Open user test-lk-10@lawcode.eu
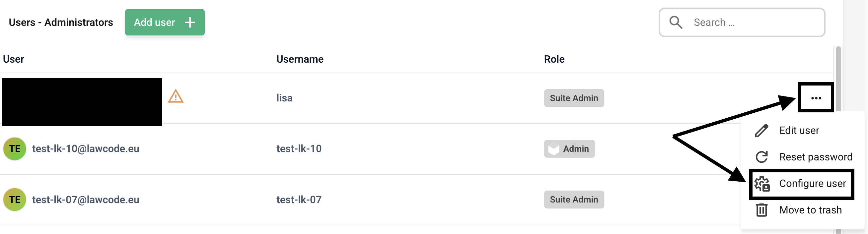 pos(86,149)
